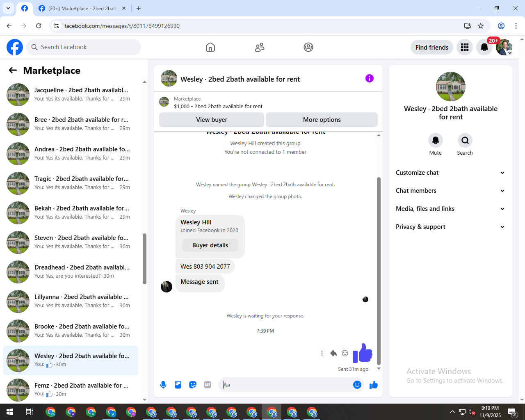Image resolution: width=525 pixels, height=420 pixels.
Task: Click the Search Facebook field
Action: coord(84,47)
